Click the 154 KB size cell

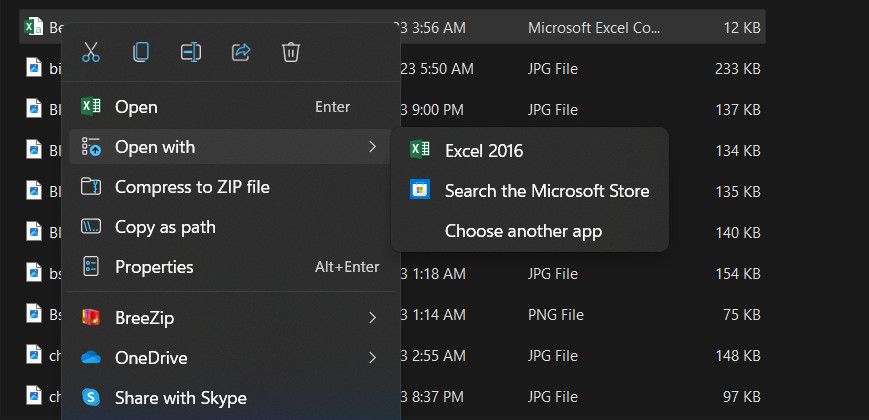click(738, 274)
